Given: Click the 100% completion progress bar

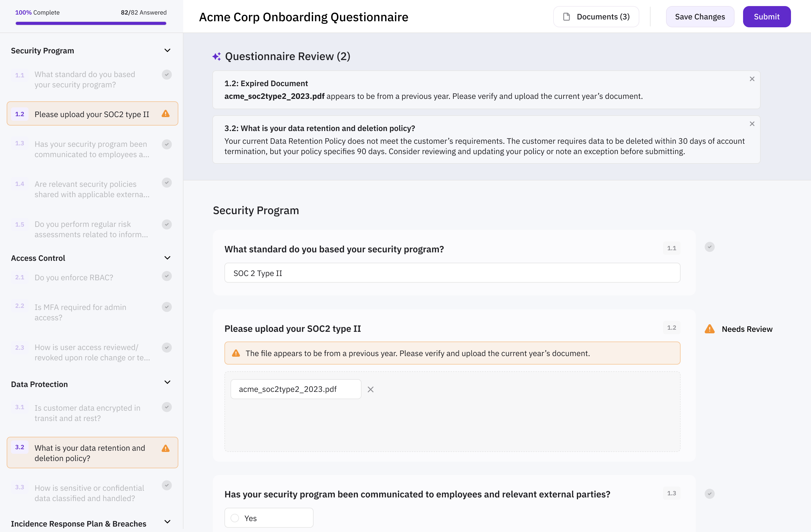Looking at the screenshot, I should [x=91, y=24].
